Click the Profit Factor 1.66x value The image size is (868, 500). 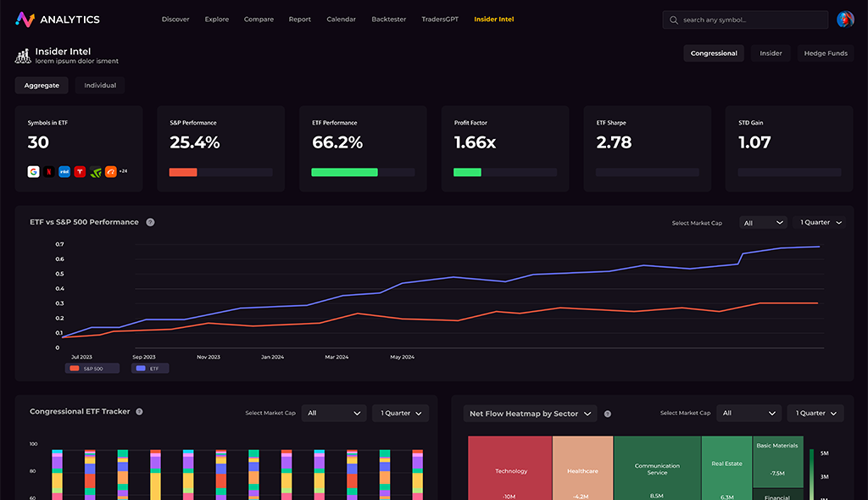475,143
